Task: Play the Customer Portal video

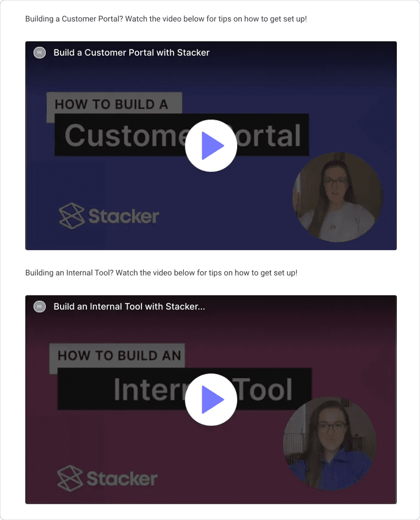Action: (211, 145)
